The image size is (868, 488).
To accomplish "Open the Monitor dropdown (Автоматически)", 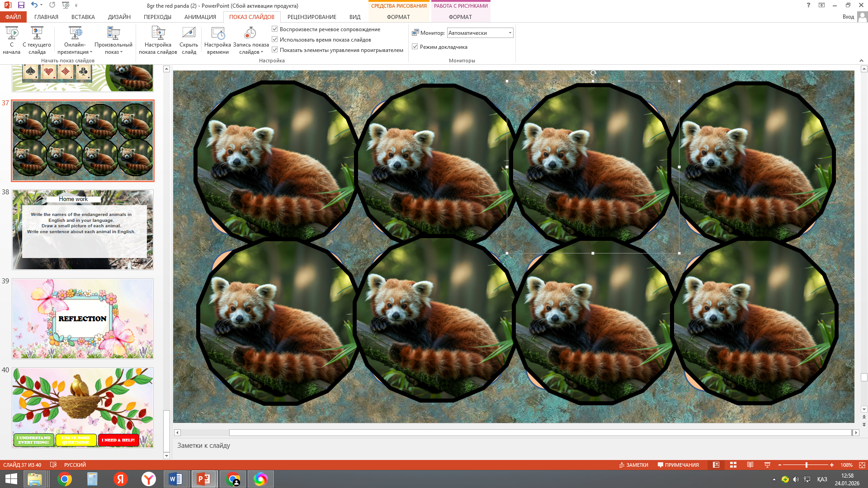I will point(510,33).
